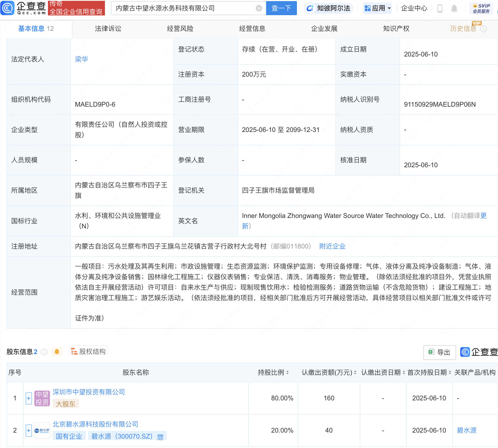Click the 大股东 tag

(x=66, y=404)
